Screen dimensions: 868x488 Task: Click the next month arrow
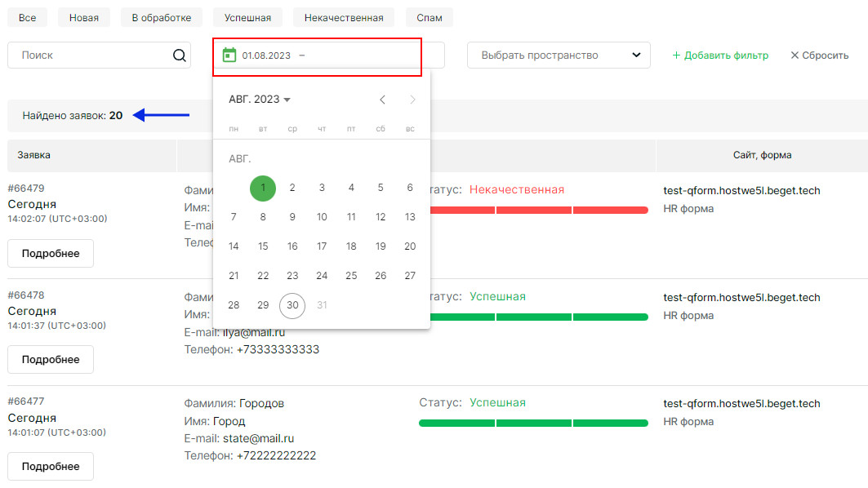pyautogui.click(x=412, y=100)
